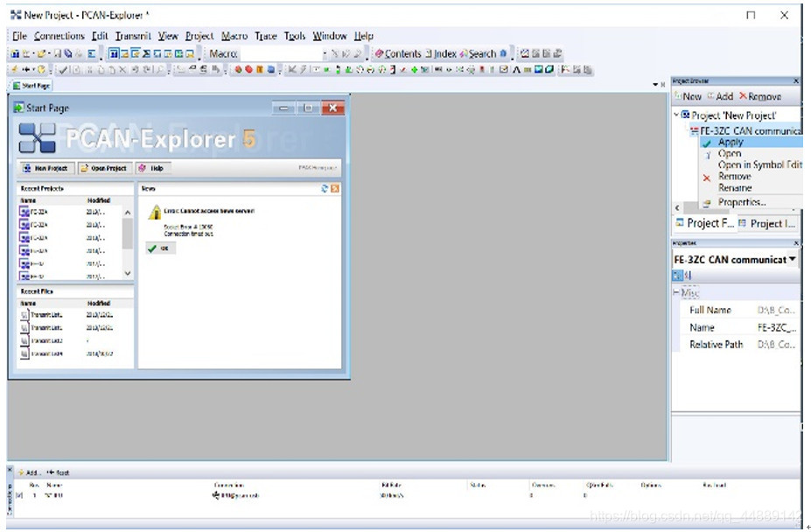The image size is (811, 532).
Task: Click the checkmark icon in edit toolbar
Action: pyautogui.click(x=63, y=69)
